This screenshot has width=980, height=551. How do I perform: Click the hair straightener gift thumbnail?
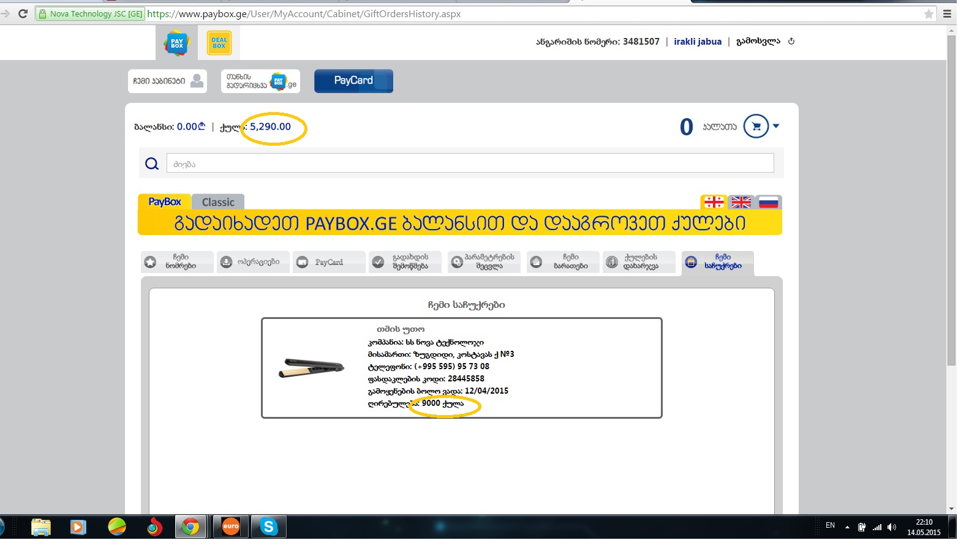[311, 367]
